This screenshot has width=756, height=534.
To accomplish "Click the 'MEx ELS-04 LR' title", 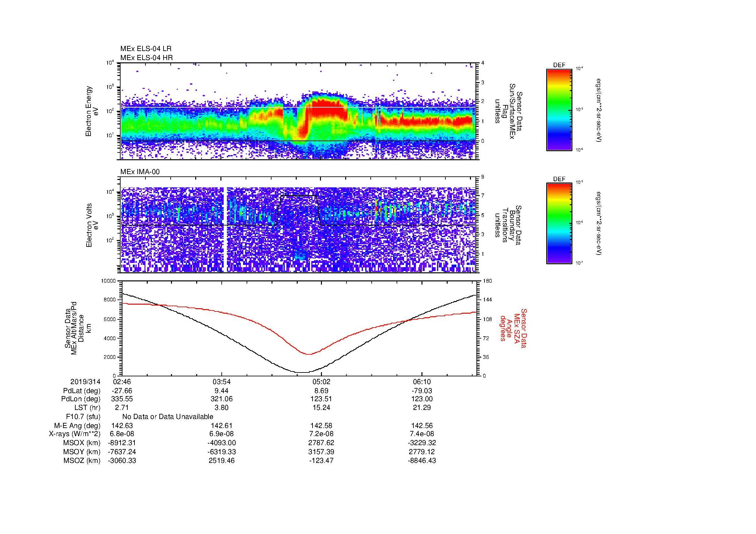I will click(x=146, y=49).
